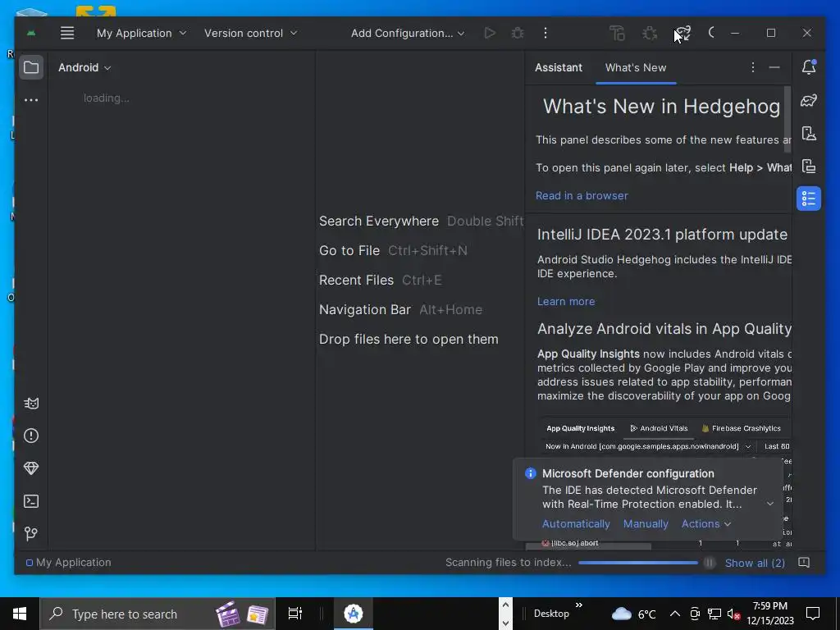
Task: Click the Learn more link
Action: click(566, 302)
